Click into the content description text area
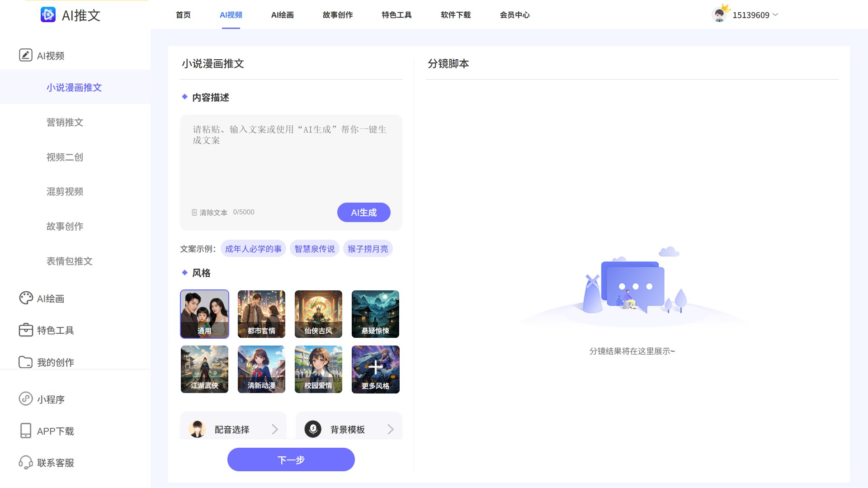Screen dimensions: 868x488 (x=291, y=161)
